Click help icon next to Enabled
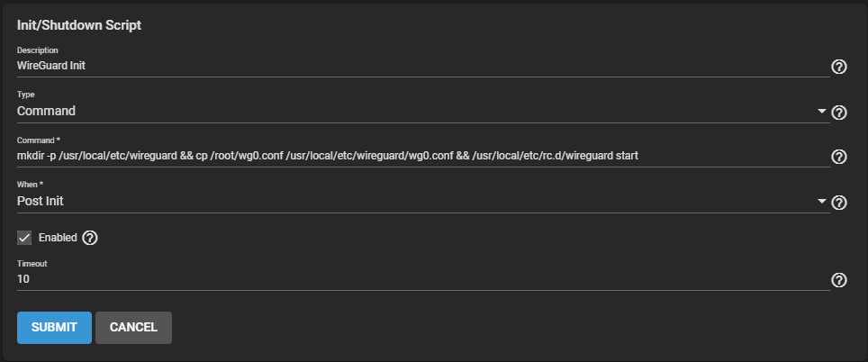This screenshot has width=868, height=362. click(89, 239)
